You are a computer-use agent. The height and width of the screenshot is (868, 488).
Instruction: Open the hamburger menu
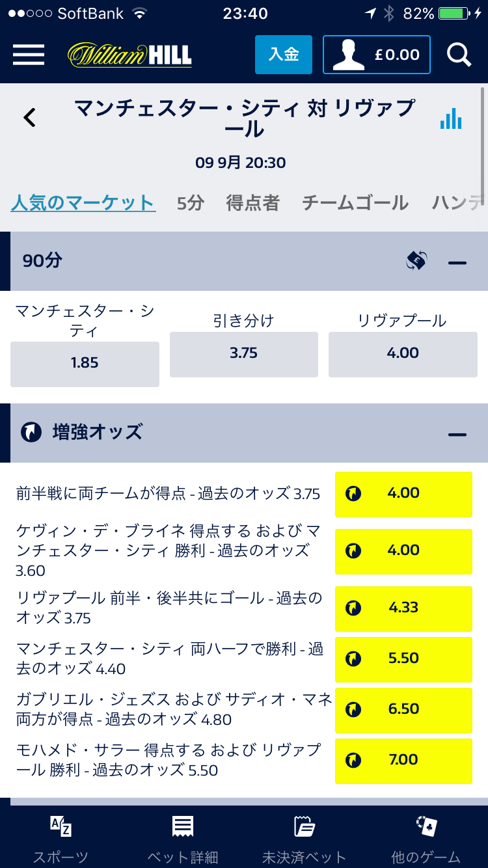point(29,55)
